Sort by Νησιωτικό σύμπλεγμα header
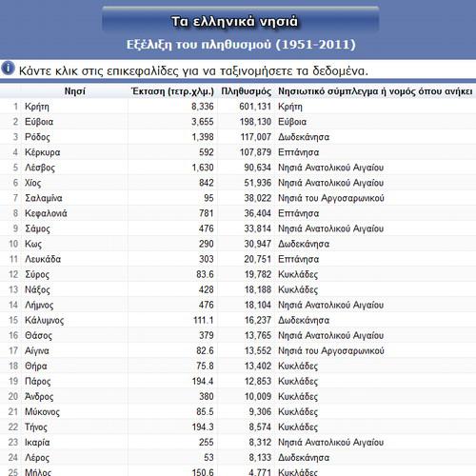Viewport: 476px width, 476px height. pos(375,91)
